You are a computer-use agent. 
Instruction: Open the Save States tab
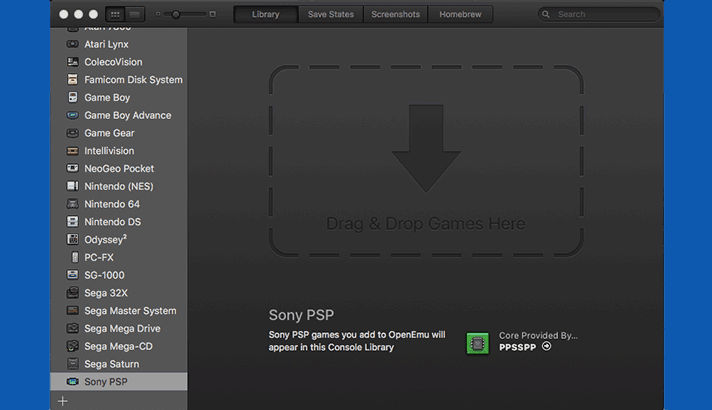(x=331, y=14)
